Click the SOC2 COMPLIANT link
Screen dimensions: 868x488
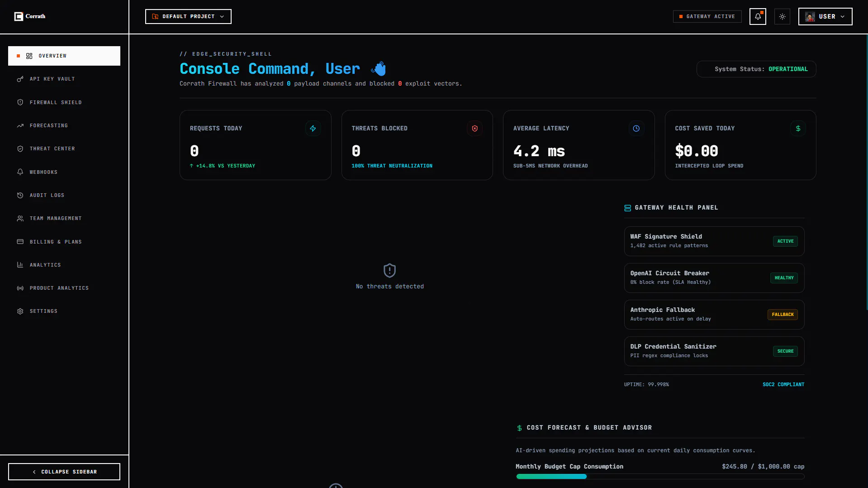click(783, 384)
